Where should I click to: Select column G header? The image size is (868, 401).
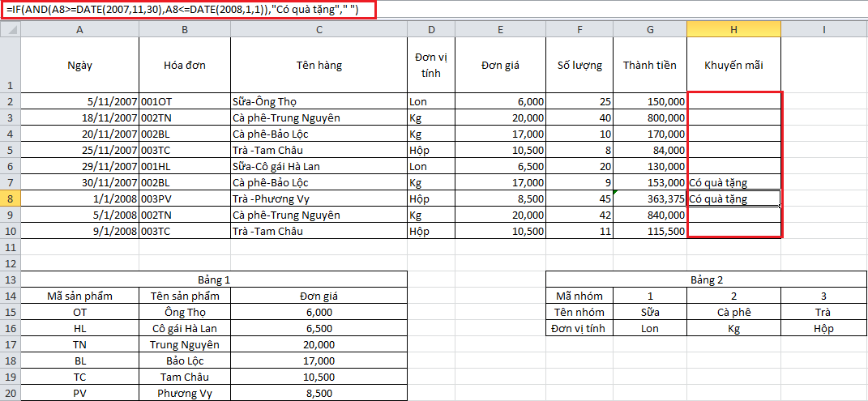click(x=650, y=30)
